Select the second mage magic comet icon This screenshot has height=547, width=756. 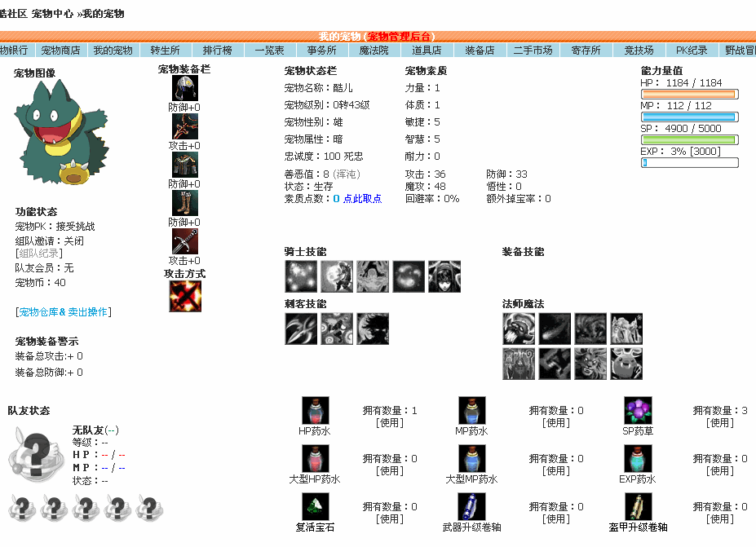(x=555, y=329)
